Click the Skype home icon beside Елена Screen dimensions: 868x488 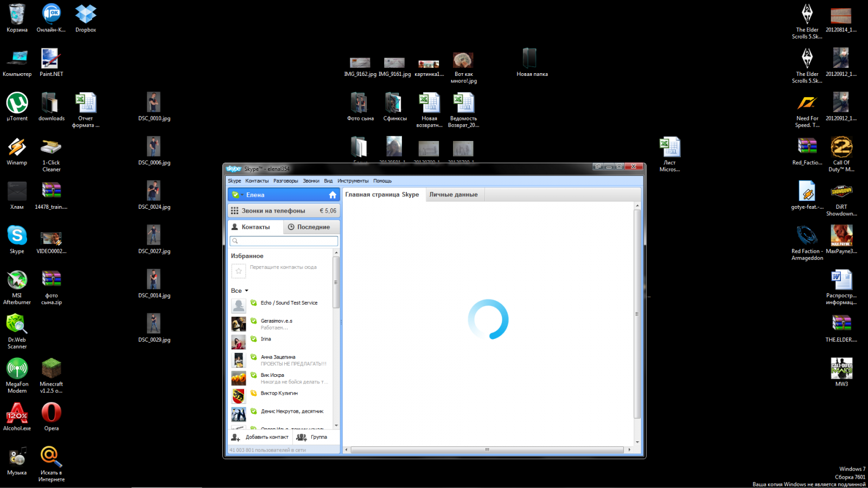333,195
